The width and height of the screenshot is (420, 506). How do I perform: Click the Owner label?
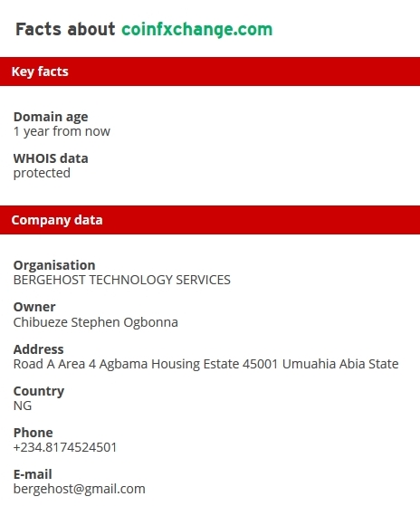coord(34,307)
